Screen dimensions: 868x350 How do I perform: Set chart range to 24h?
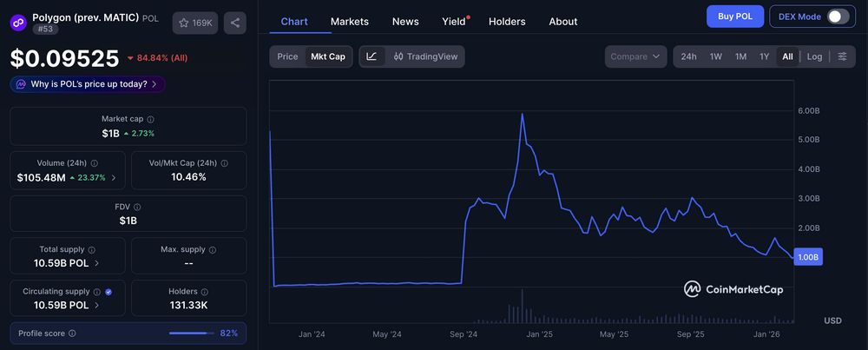(688, 56)
